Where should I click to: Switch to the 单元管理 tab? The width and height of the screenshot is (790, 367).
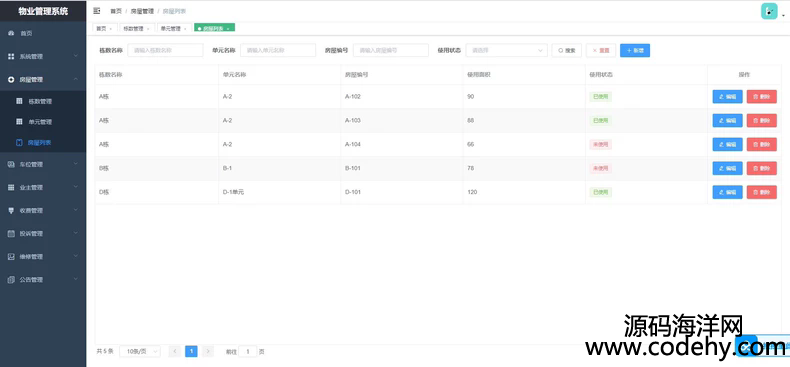click(174, 29)
